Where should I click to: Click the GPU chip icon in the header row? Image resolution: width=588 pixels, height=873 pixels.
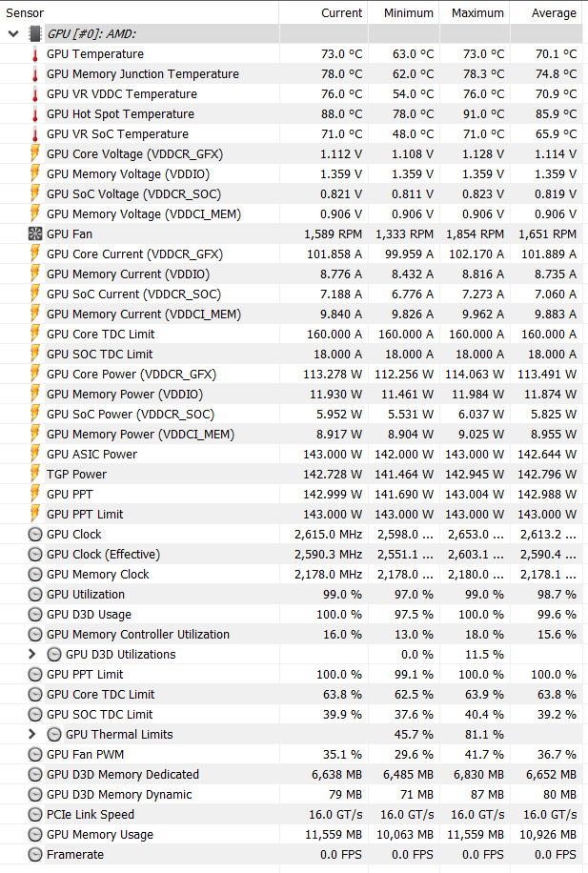[35, 34]
